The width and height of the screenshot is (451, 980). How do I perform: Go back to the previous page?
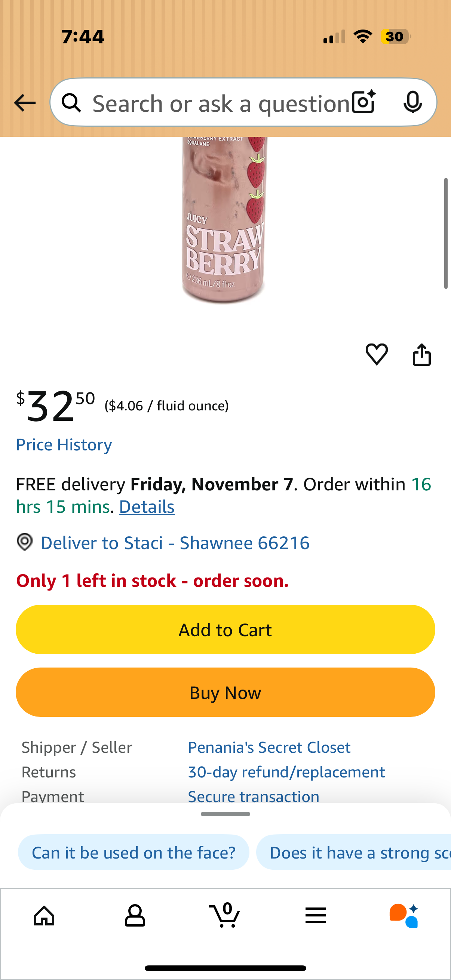coord(24,102)
